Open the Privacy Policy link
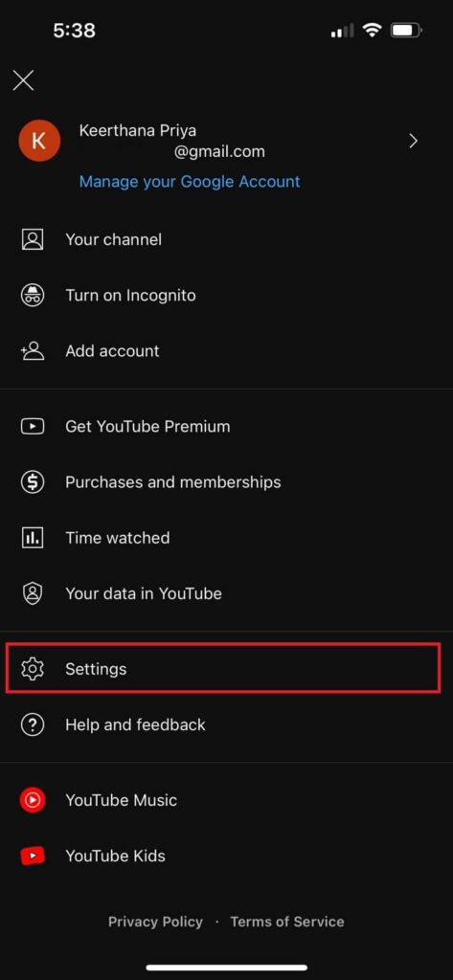The width and height of the screenshot is (453, 980). click(x=155, y=922)
